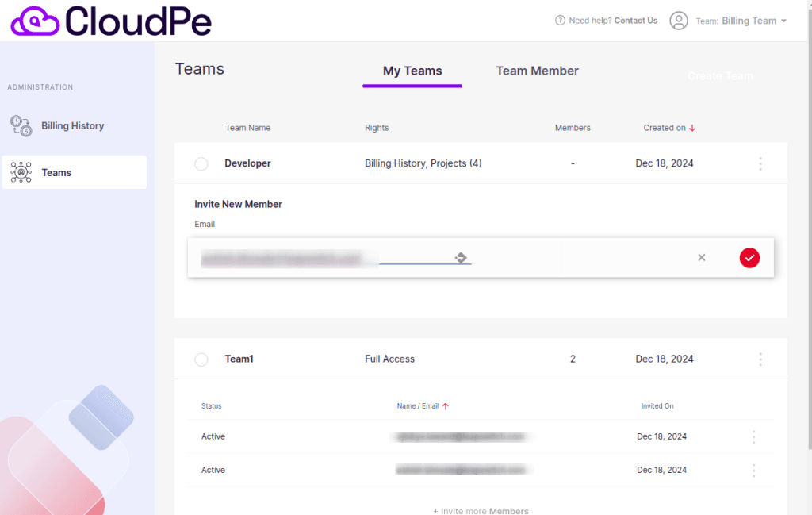This screenshot has width=812, height=515.
Task: Open the three-dot menu for the Developer team
Action: (x=760, y=163)
